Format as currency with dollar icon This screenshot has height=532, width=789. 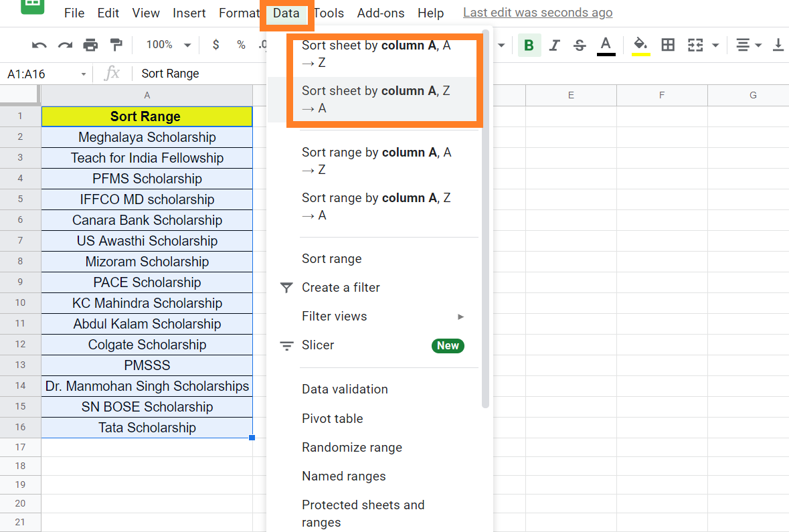point(216,45)
